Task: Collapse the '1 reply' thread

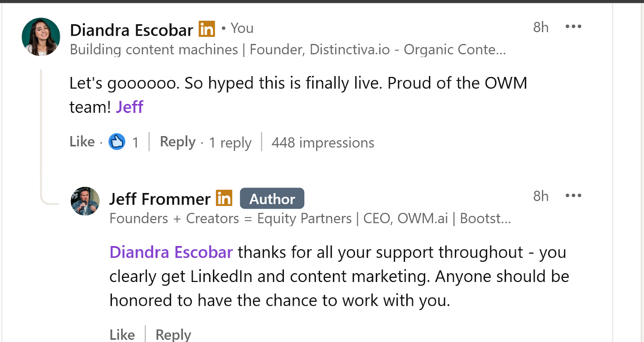Action: pos(230,143)
